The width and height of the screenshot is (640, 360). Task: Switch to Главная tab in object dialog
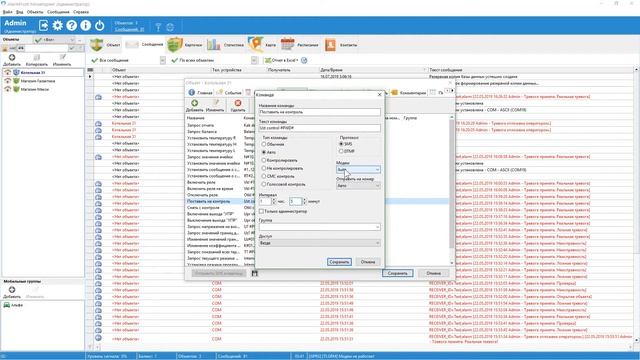(200, 93)
